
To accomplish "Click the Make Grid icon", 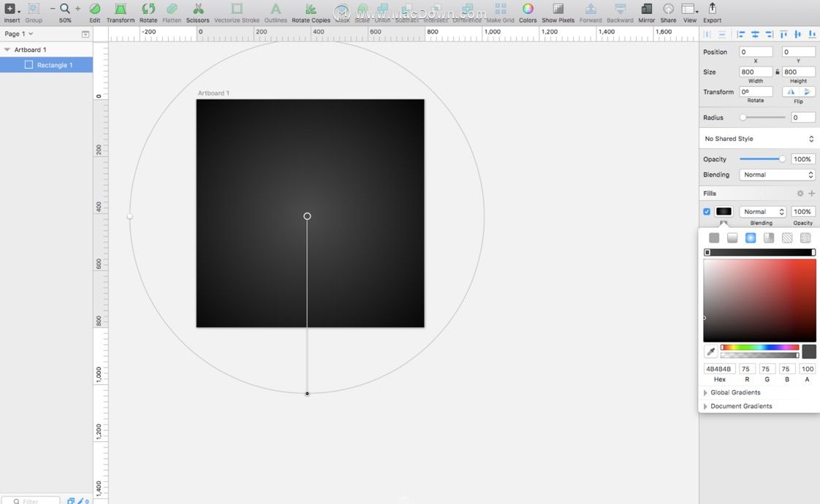I will (501, 9).
